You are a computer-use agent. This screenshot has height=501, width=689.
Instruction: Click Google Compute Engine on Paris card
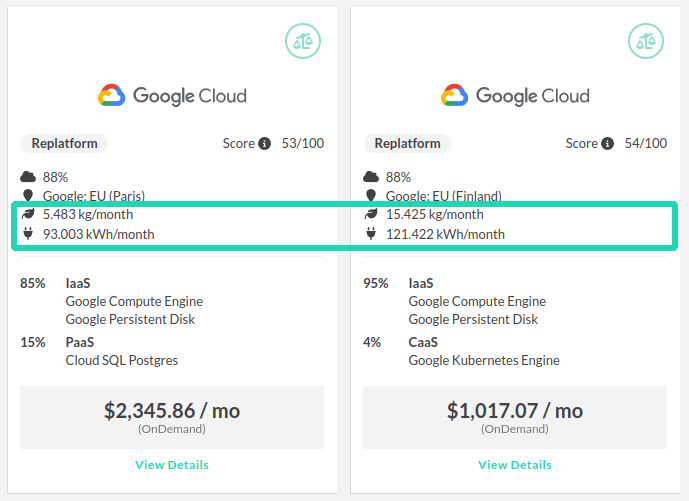(134, 301)
